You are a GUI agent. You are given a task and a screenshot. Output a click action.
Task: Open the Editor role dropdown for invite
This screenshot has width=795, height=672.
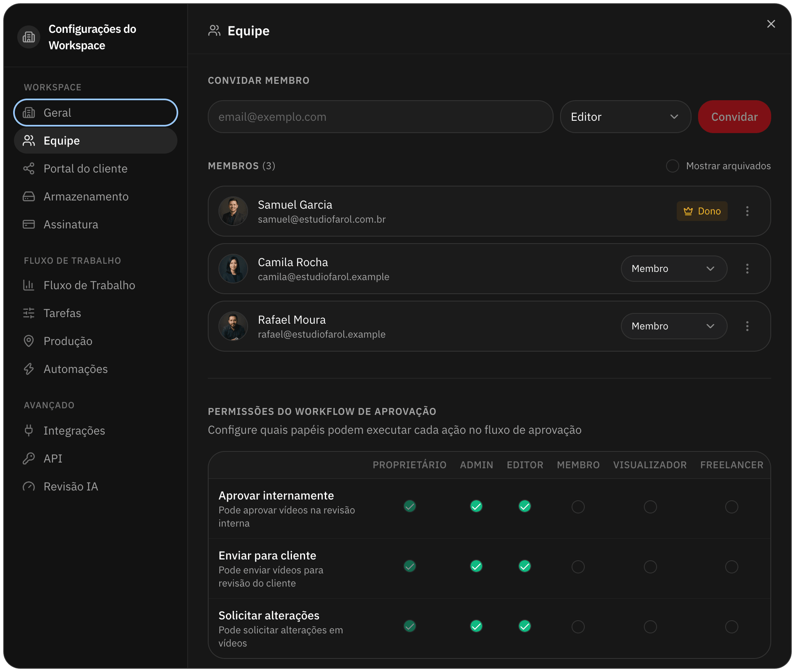625,117
